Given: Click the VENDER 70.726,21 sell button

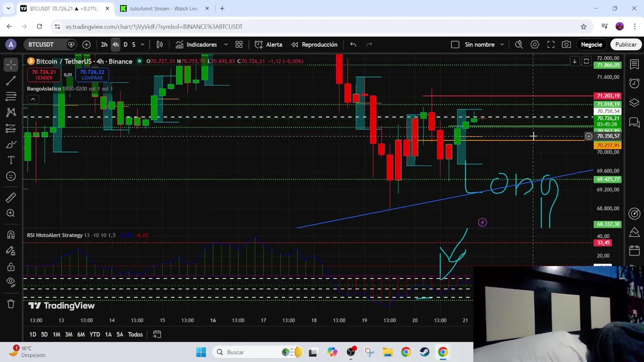Looking at the screenshot, I should pos(44,74).
